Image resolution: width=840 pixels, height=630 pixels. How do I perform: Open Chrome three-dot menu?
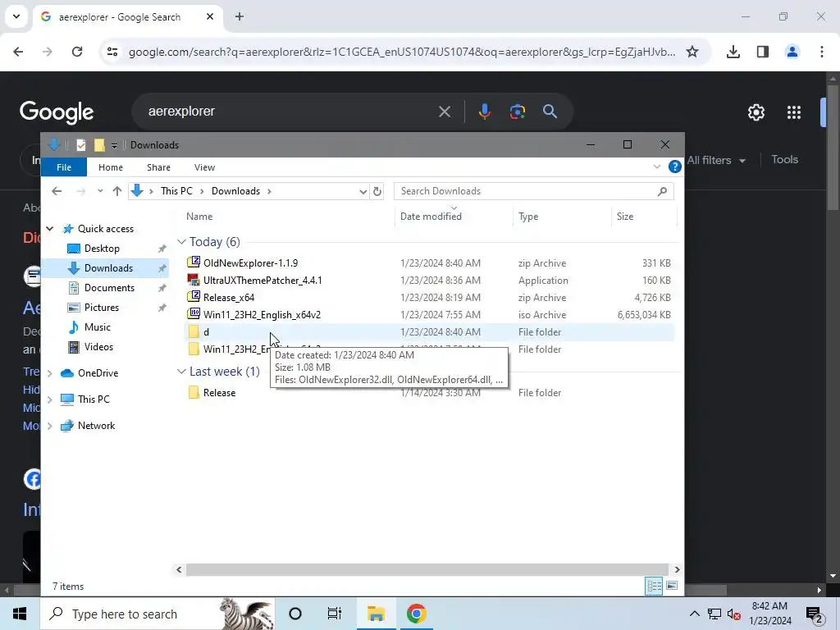click(x=822, y=52)
